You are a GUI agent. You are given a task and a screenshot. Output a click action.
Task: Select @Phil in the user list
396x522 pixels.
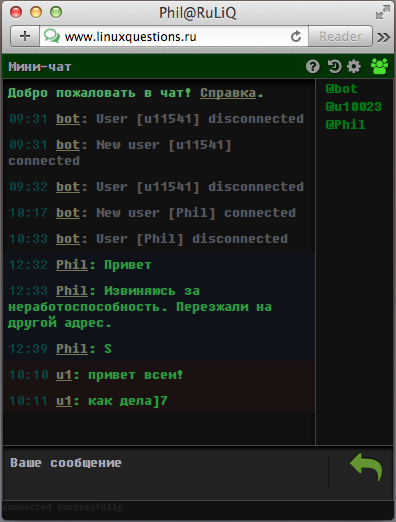point(345,125)
